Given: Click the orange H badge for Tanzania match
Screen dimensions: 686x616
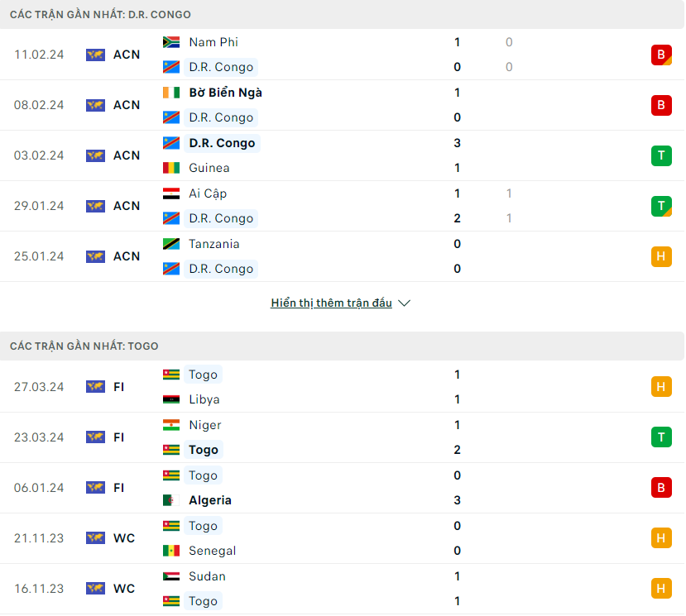Looking at the screenshot, I should click(x=661, y=256).
